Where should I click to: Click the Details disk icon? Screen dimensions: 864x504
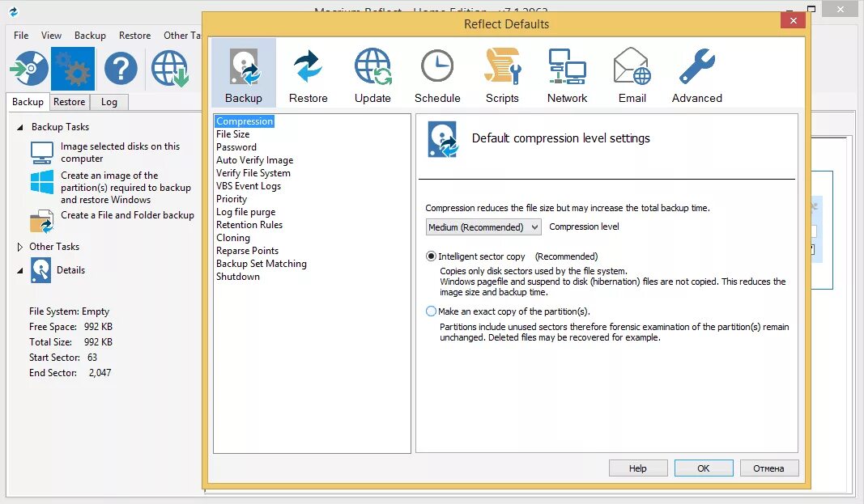click(x=40, y=270)
